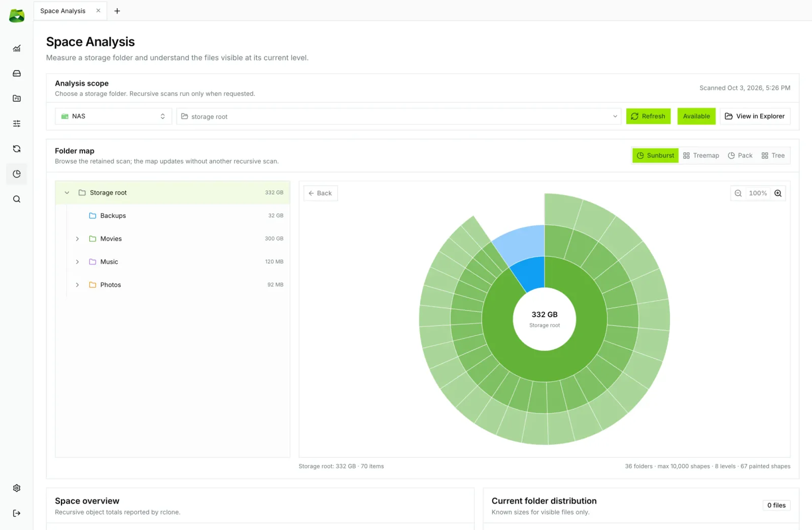
Task: Click View in Explorer
Action: pos(755,116)
